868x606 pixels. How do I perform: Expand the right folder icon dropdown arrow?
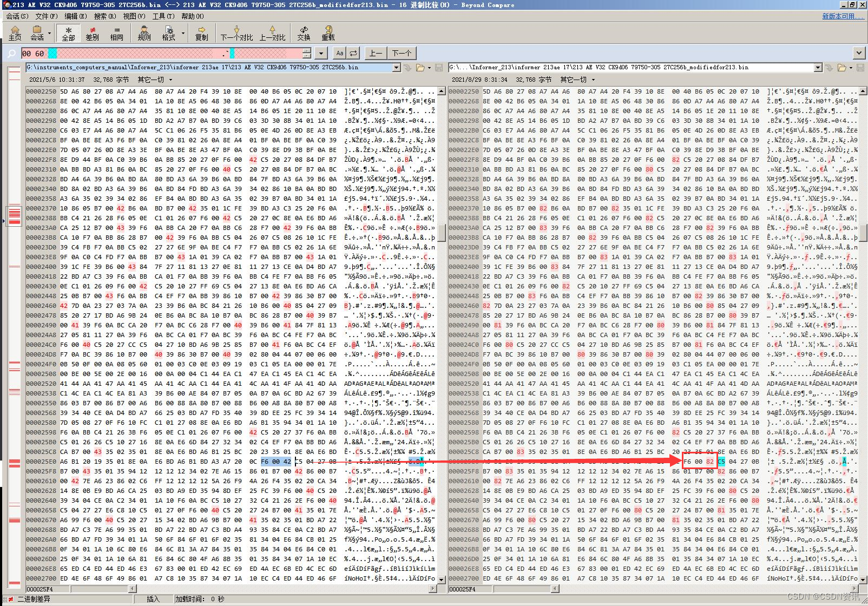851,68
